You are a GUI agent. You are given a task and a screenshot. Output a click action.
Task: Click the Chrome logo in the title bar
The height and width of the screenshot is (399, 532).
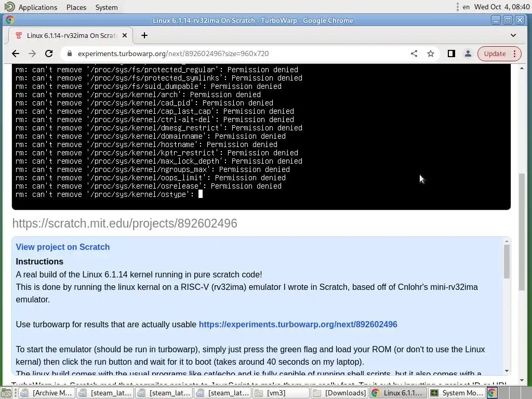pos(10,20)
